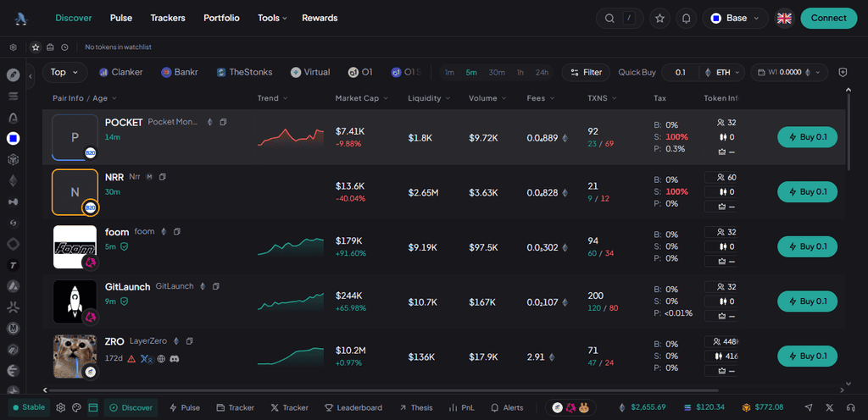Open the Tools menu dropdown

tap(272, 19)
